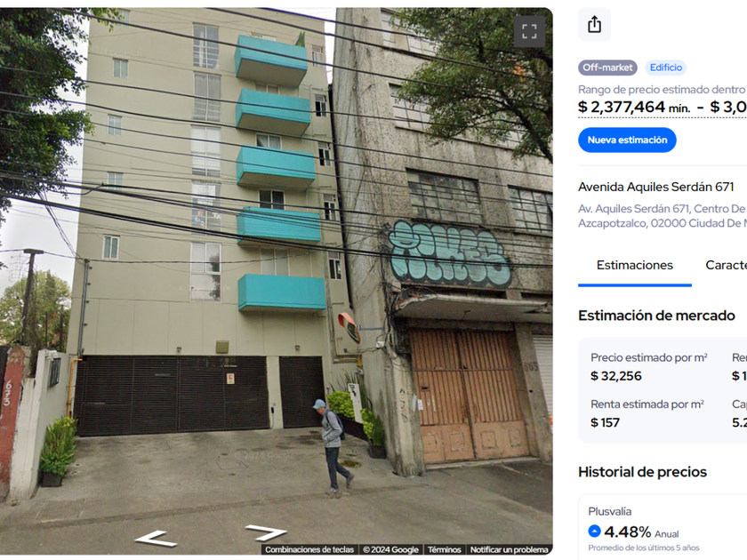Click the ©2024 Google attribution
The height and width of the screenshot is (560, 747).
click(390, 549)
